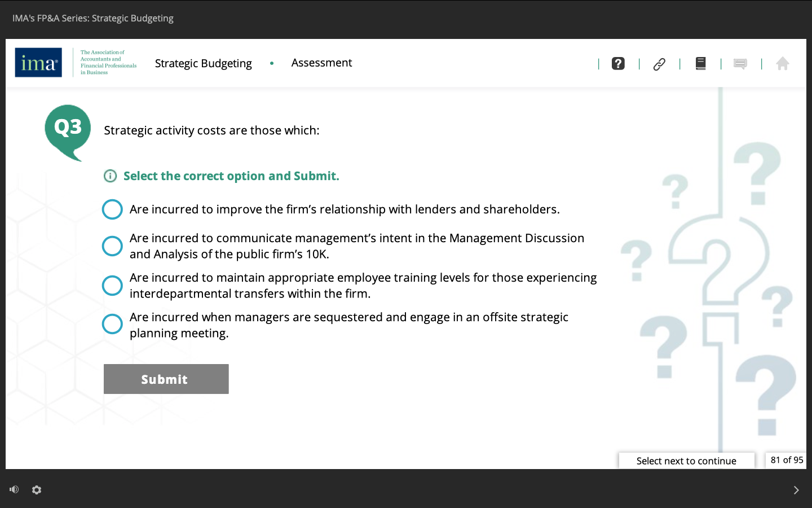
Task: Click the IMA logo
Action: [38, 63]
